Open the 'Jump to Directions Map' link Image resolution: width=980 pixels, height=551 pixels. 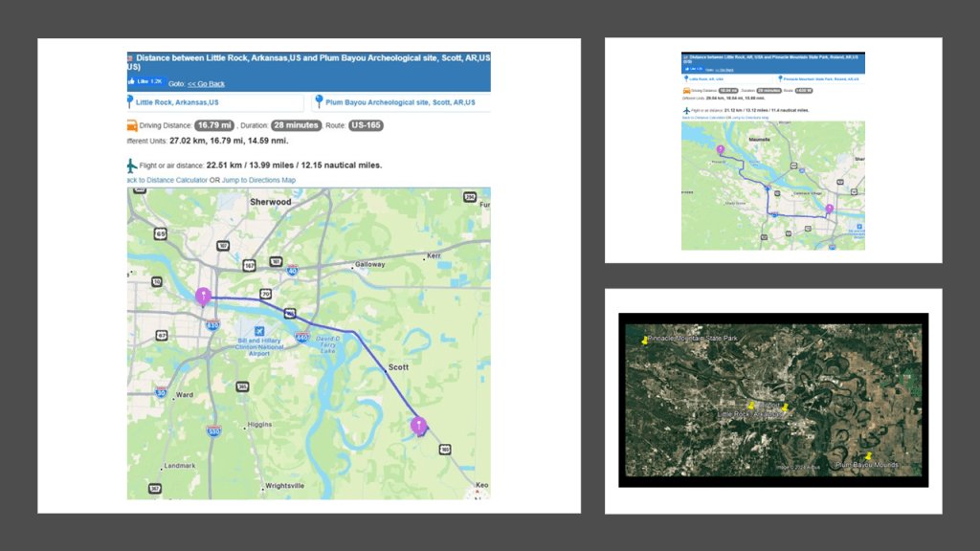pyautogui.click(x=258, y=180)
